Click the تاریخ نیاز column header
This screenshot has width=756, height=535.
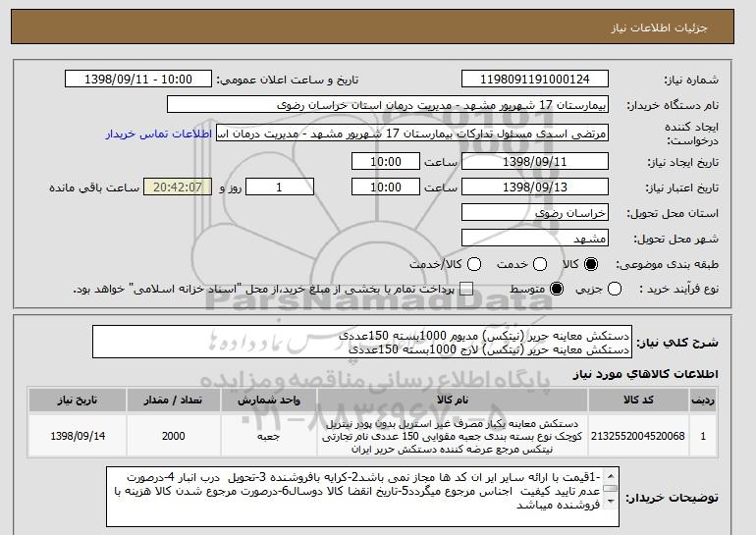pyautogui.click(x=78, y=401)
